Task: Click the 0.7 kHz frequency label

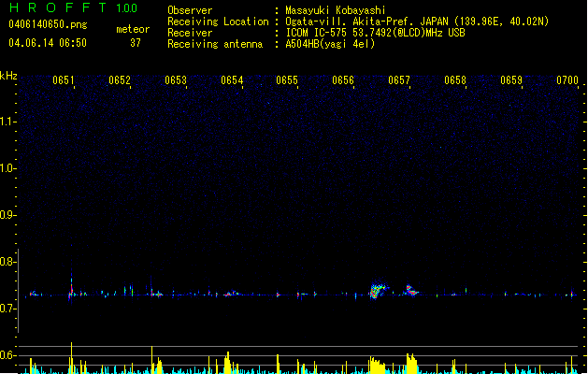Action: pyautogui.click(x=7, y=309)
